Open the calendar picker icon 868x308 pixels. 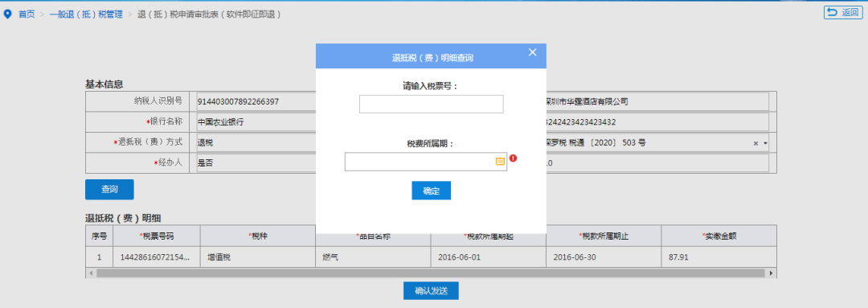coord(500,161)
